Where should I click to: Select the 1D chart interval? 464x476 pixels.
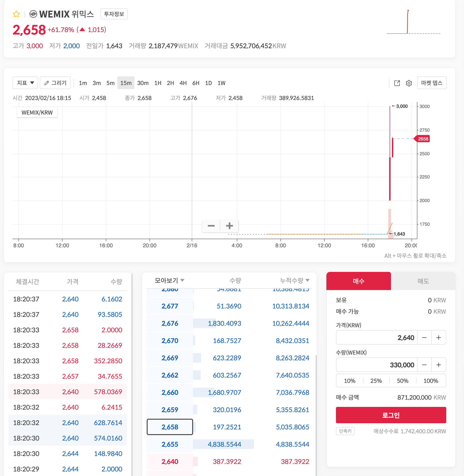[x=208, y=83]
